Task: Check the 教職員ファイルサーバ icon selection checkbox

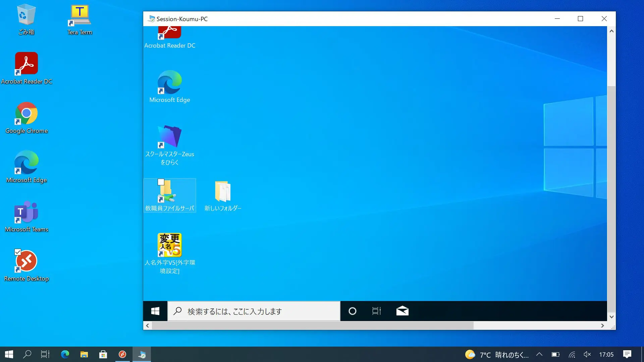Action: (x=161, y=182)
